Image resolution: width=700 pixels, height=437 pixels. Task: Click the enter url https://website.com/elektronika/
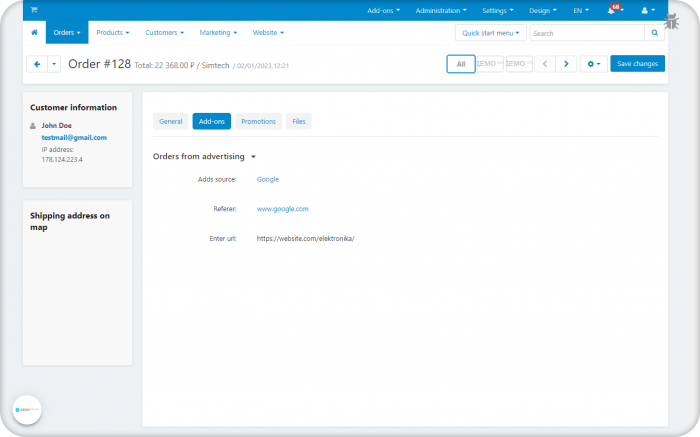click(306, 238)
